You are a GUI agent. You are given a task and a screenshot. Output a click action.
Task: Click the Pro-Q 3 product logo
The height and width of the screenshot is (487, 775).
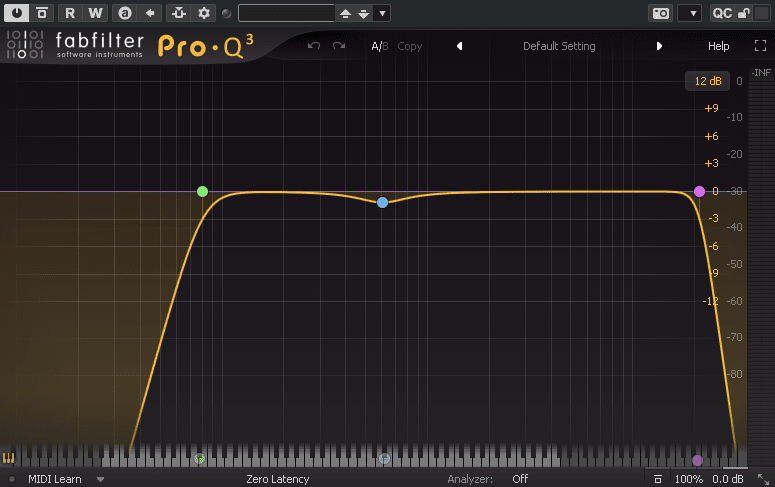tap(206, 46)
